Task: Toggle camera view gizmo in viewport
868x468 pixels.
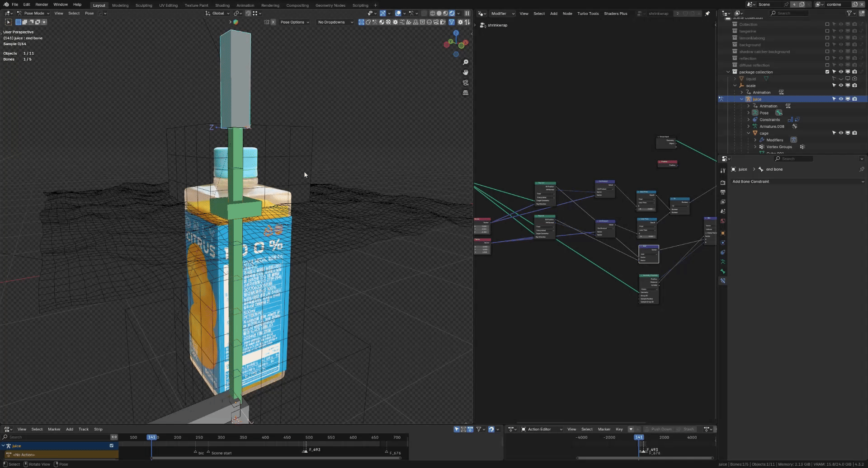Action: pyautogui.click(x=465, y=83)
